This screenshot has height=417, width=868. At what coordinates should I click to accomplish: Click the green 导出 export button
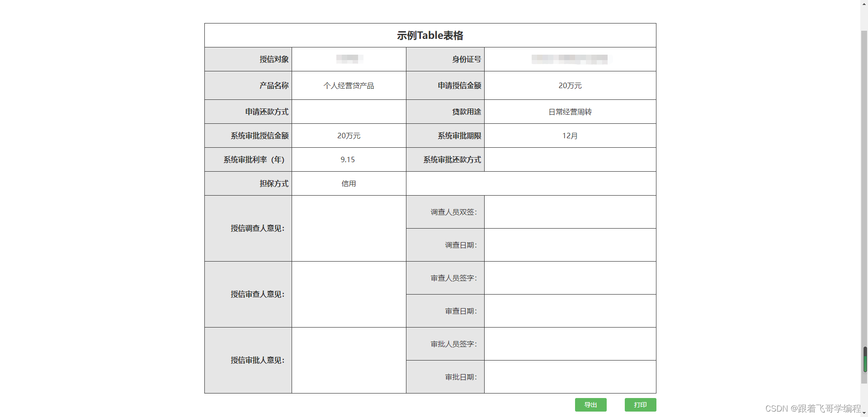coord(590,405)
